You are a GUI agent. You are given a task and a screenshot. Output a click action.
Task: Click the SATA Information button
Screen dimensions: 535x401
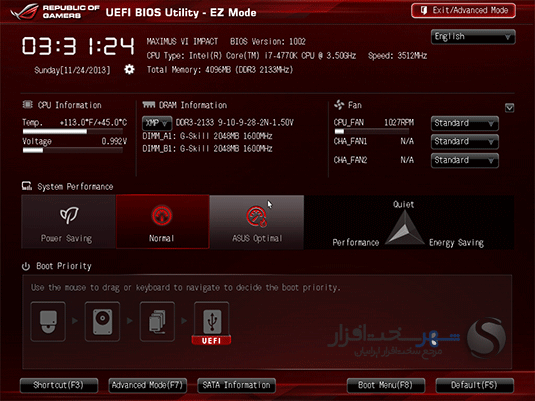pyautogui.click(x=236, y=385)
